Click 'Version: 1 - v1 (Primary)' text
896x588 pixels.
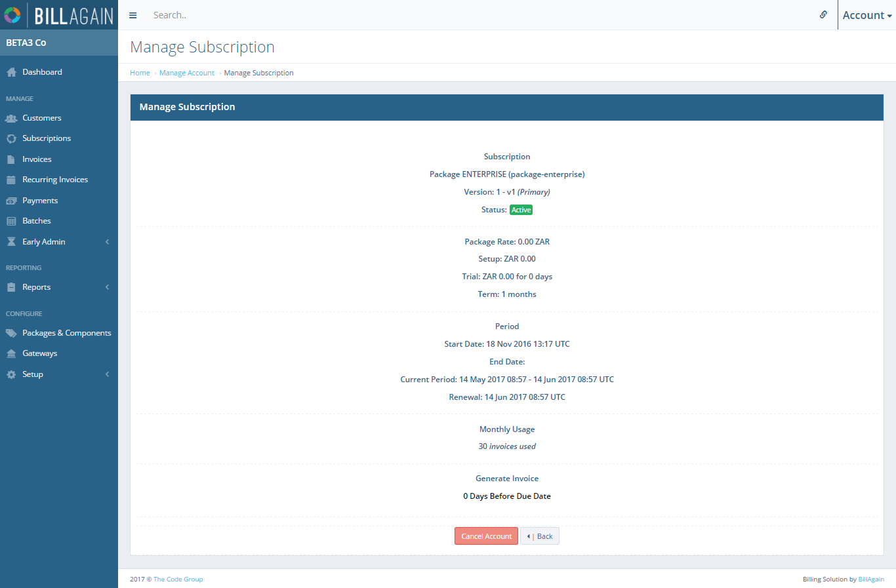click(x=507, y=192)
